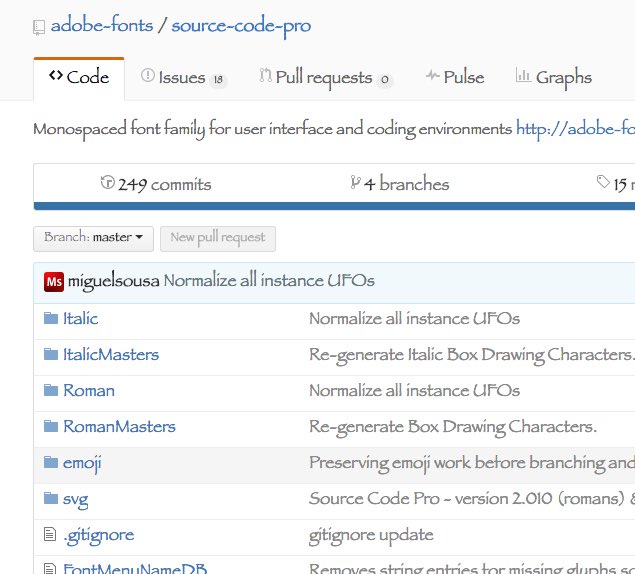
Task: Open commit Source Code Pro - version 2.010
Action: coord(472,499)
